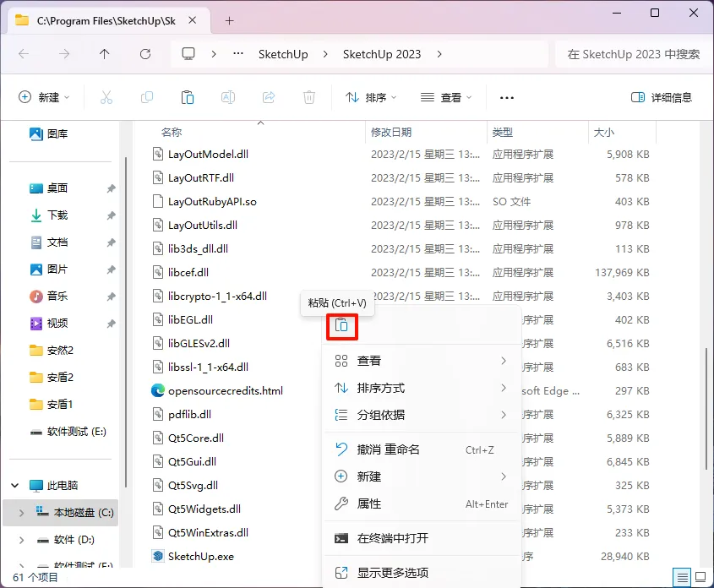Select the SketchUp.exe application icon
This screenshot has height=588, width=714.
pos(158,556)
